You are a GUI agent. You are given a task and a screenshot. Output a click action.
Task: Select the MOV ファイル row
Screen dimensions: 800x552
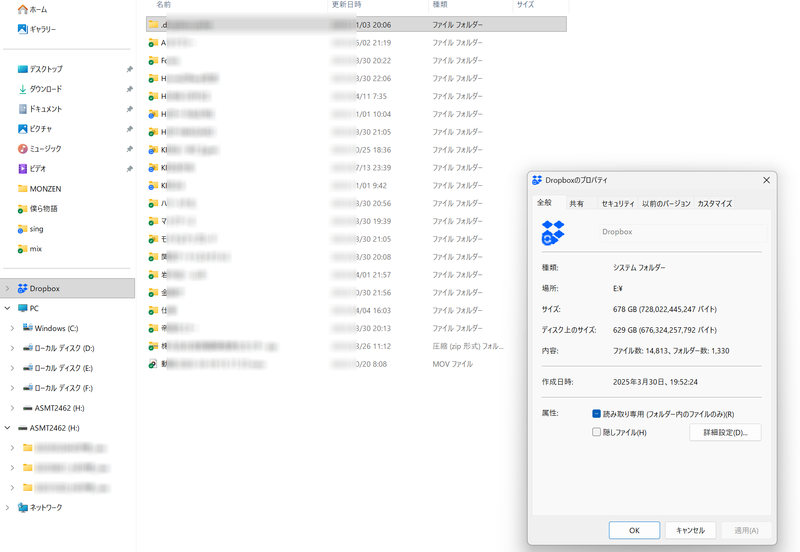point(356,364)
